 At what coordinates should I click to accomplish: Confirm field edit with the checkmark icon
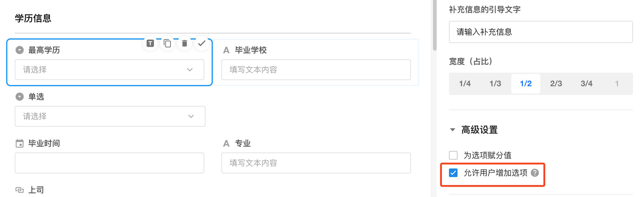(201, 43)
